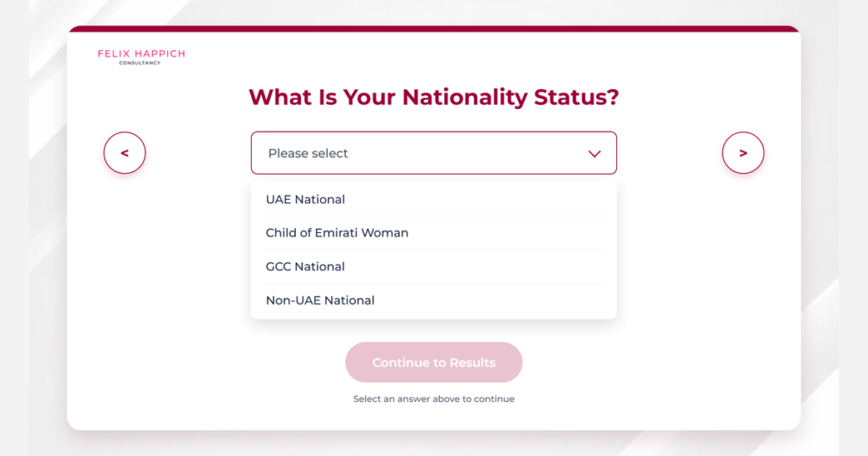Click the crimson top border of the card
The height and width of the screenshot is (456, 868).
433,29
